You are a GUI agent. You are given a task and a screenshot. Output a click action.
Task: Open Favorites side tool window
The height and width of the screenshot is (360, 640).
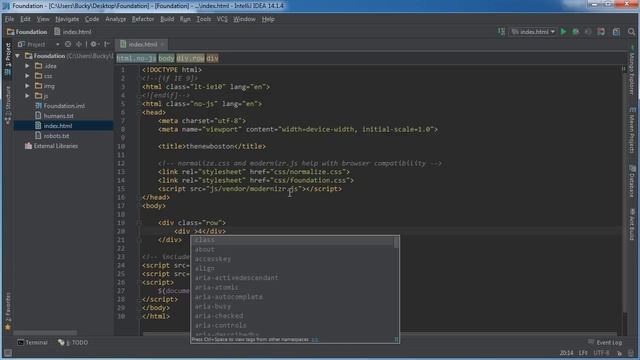pyautogui.click(x=8, y=311)
